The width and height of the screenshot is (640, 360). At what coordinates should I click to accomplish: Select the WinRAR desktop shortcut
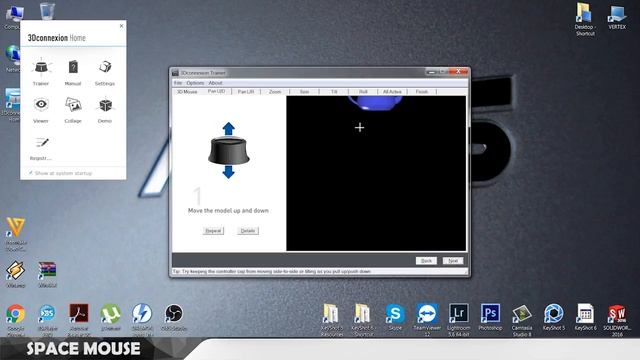tap(47, 274)
